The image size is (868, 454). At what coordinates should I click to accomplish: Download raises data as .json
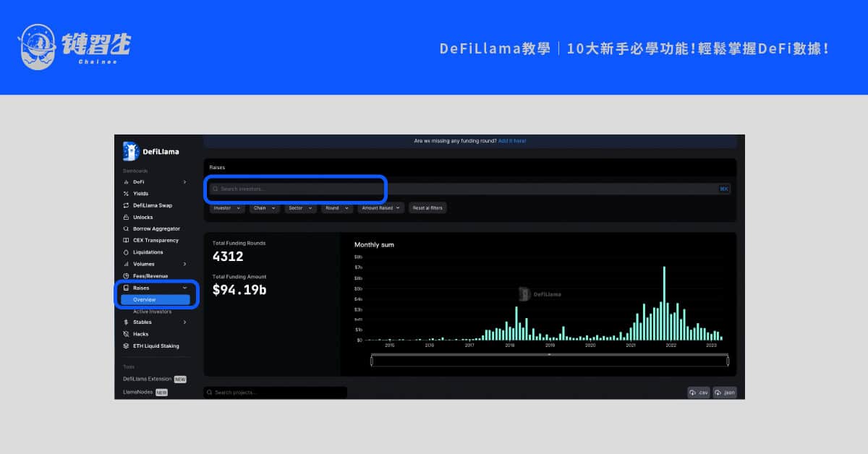pos(725,393)
